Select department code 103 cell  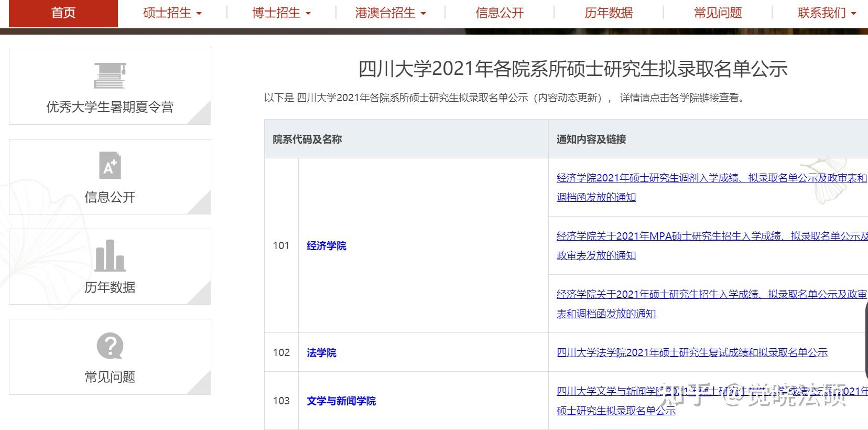click(281, 401)
